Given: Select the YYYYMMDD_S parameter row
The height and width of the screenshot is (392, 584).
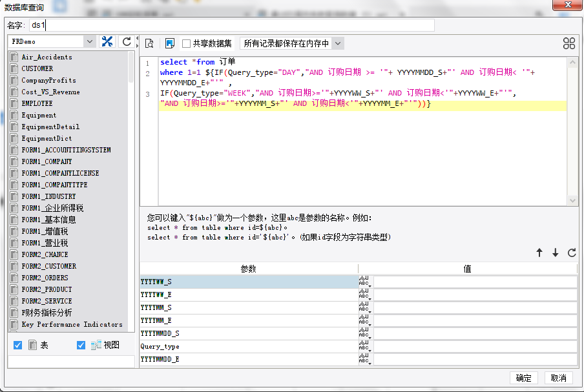Looking at the screenshot, I should click(249, 333).
